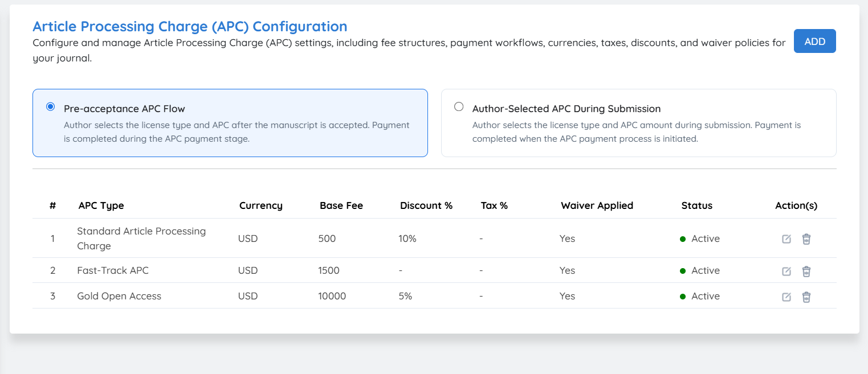Click the Pre-acceptance APC Flow card description
868x374 pixels.
point(237,132)
